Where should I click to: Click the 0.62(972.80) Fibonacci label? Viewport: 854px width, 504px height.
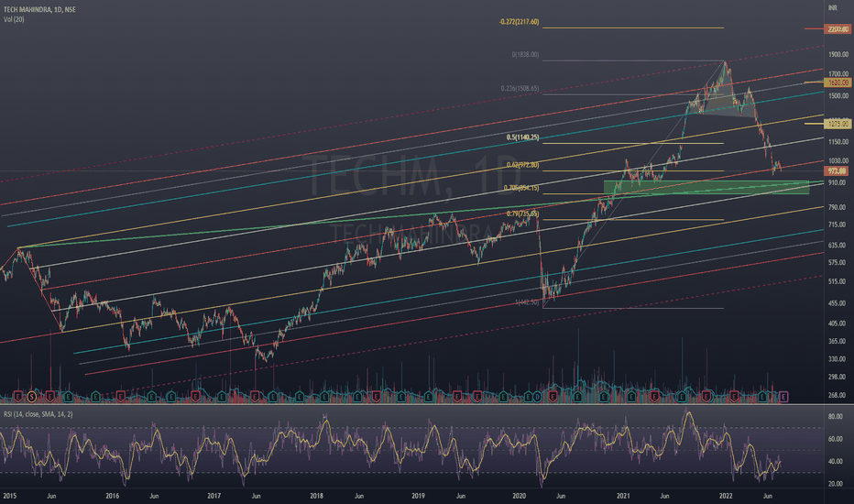523,165
